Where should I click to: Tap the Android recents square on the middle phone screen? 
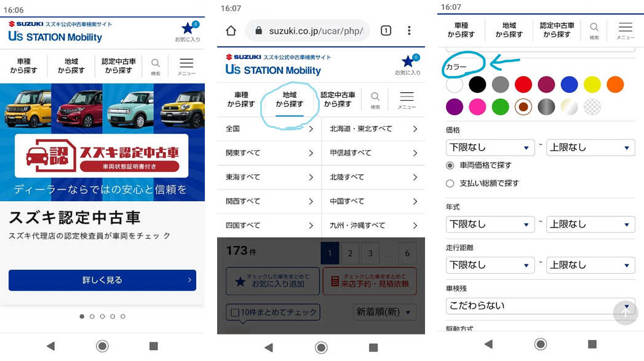pos(373,348)
